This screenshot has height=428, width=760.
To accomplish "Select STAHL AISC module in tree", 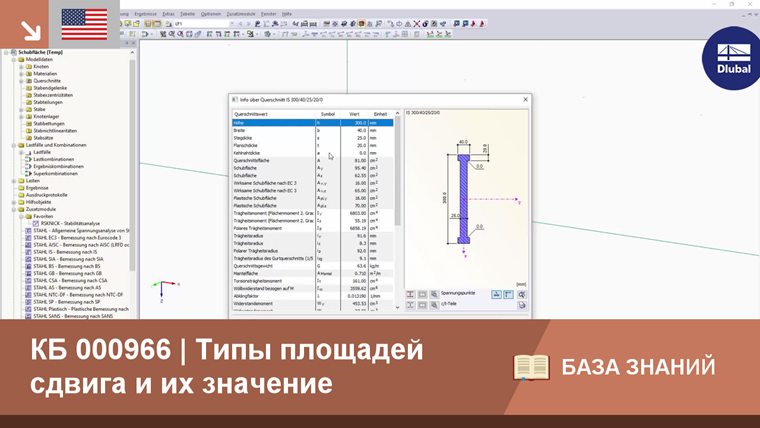I will 81,245.
